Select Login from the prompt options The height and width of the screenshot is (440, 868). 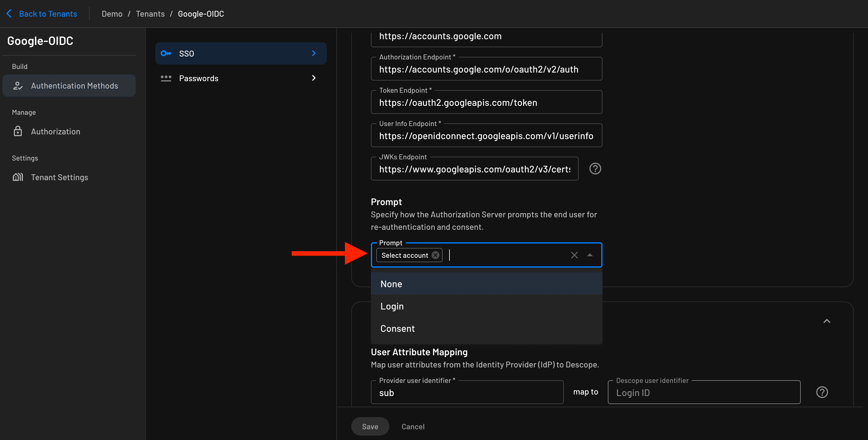392,306
